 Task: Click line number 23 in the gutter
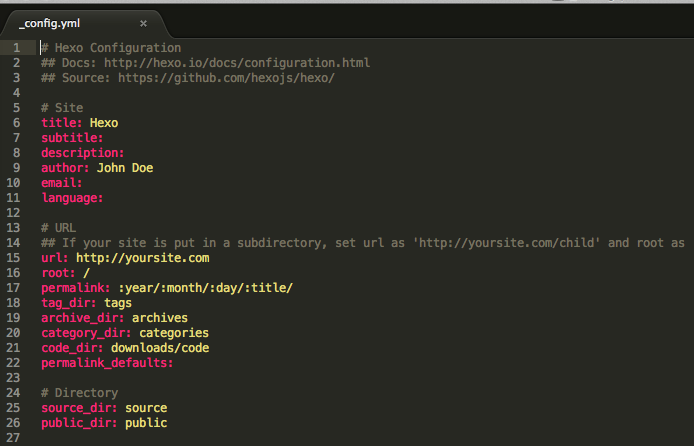pos(13,378)
